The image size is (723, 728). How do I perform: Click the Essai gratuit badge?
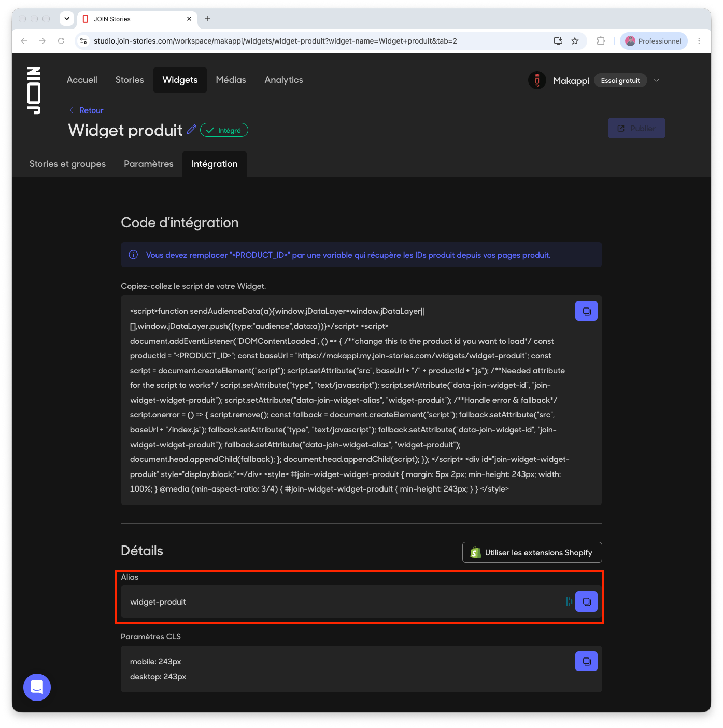620,80
